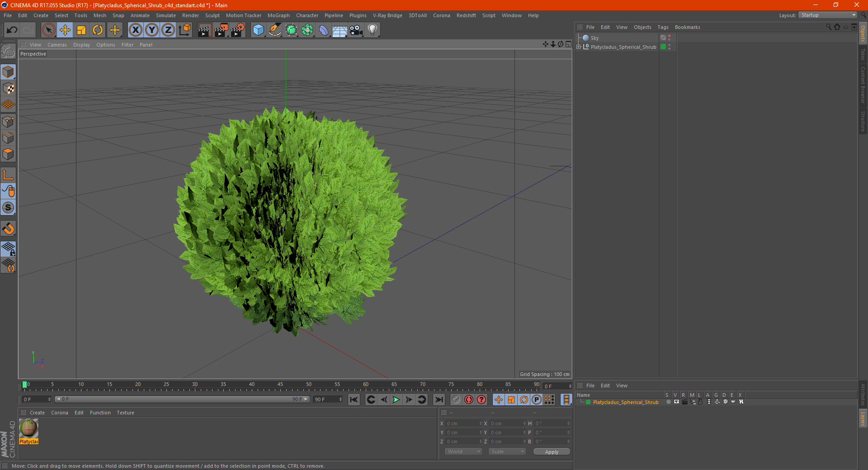Open the Render menu
The width and height of the screenshot is (868, 470).
(x=190, y=15)
